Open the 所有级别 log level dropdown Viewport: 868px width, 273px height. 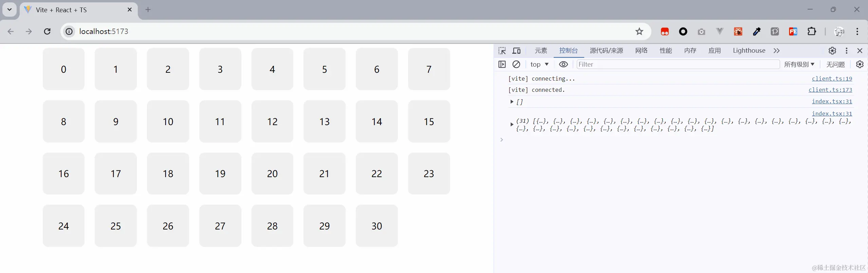[799, 64]
